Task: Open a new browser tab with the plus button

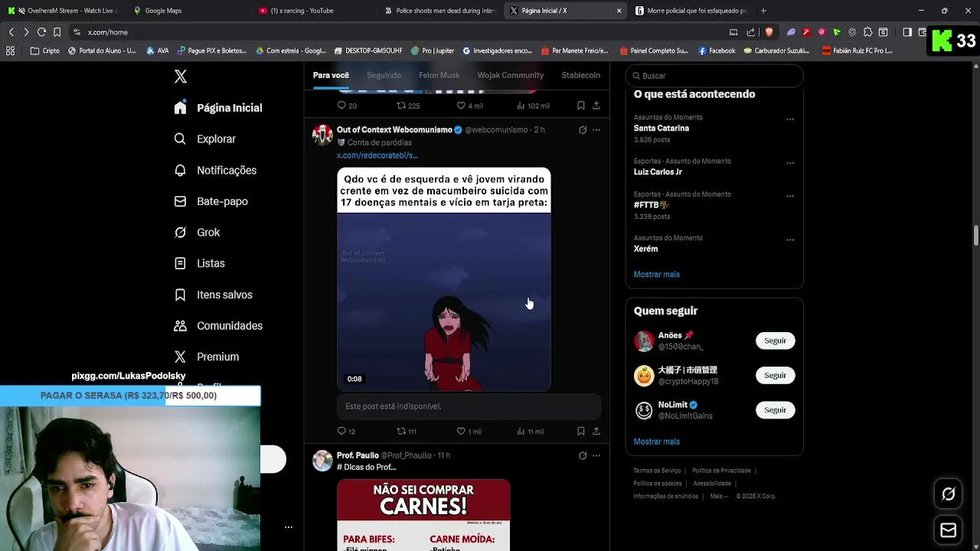Action: [763, 11]
